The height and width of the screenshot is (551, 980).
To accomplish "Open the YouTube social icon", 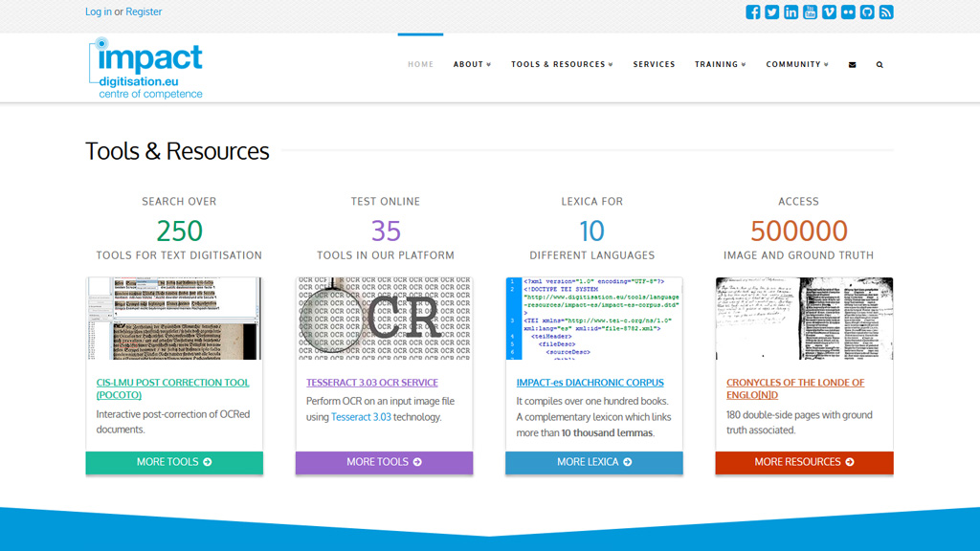I will pos(810,12).
